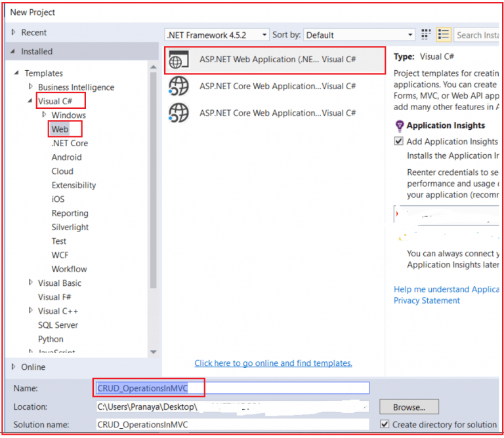Open the .NET Framework 4.5.2 dropdown
Image resolution: width=504 pixels, height=438 pixels.
pyautogui.click(x=217, y=35)
